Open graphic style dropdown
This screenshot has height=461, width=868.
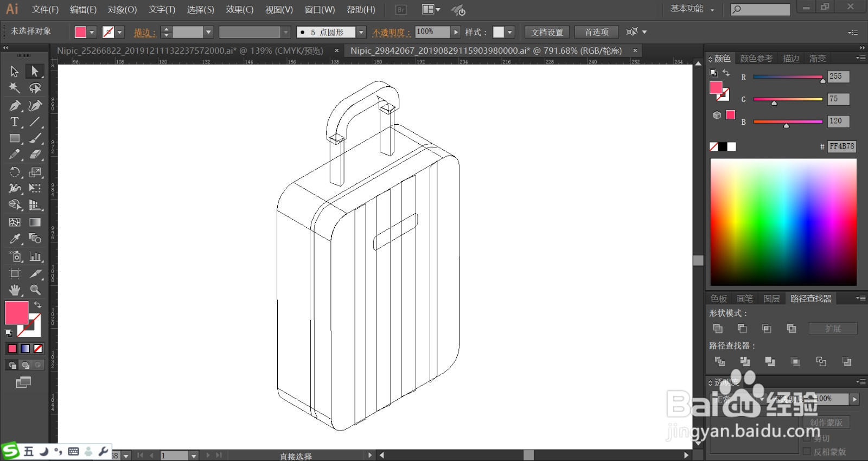tap(509, 33)
